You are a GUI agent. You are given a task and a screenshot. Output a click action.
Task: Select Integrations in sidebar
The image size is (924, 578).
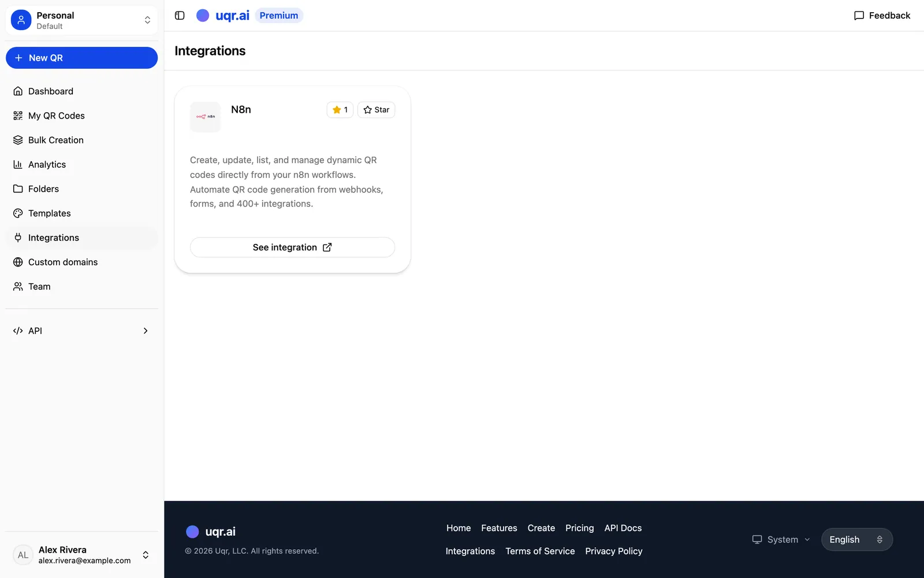coord(81,238)
